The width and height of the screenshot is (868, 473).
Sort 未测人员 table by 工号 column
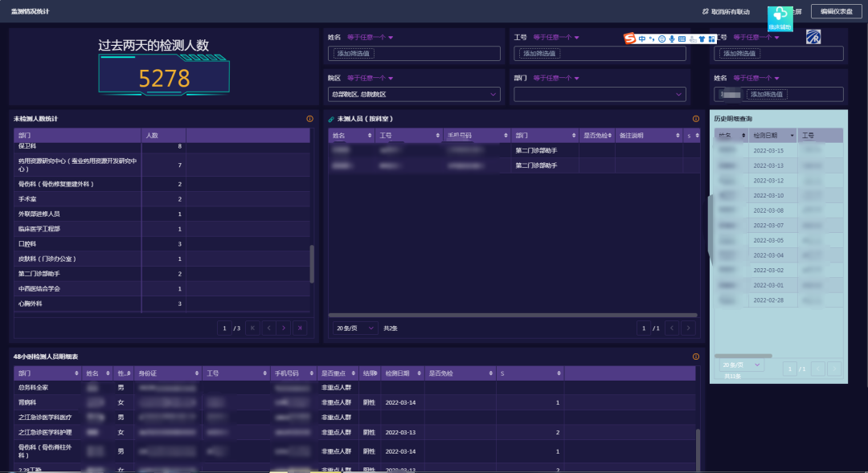(x=437, y=136)
